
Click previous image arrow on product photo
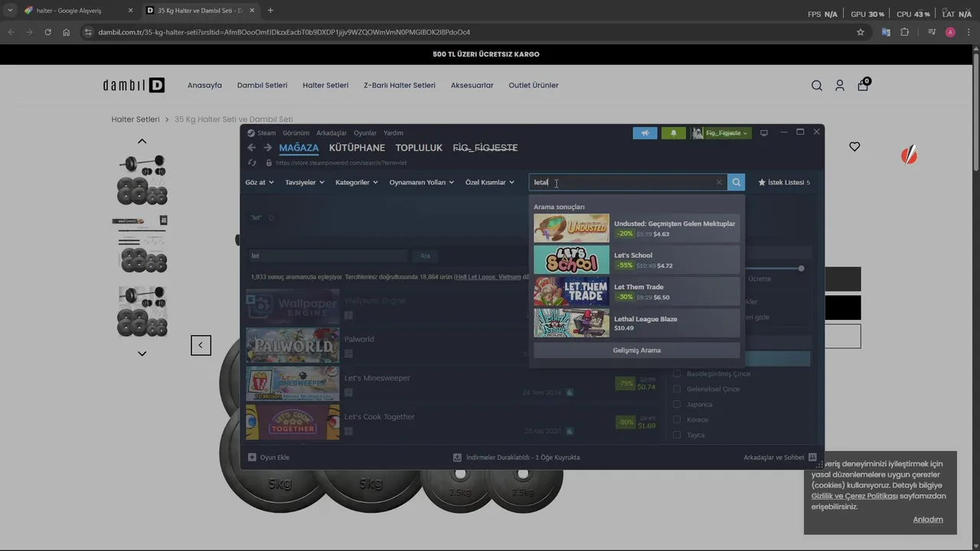coord(201,345)
